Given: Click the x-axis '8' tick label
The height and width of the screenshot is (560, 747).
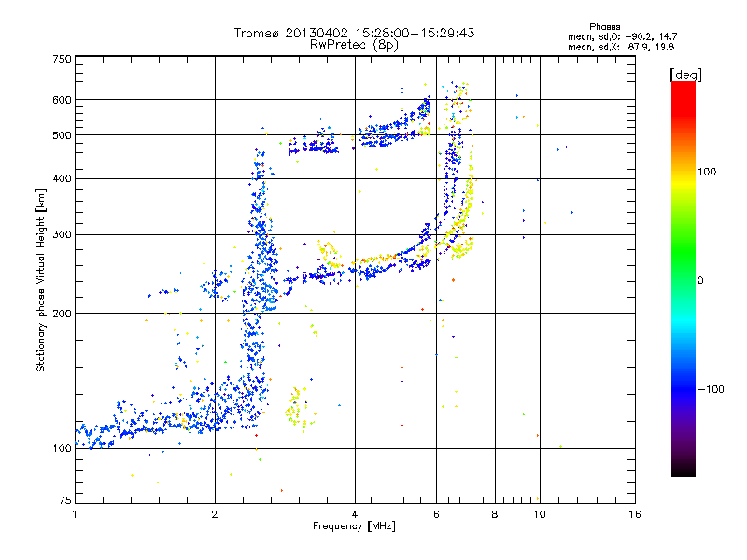Looking at the screenshot, I should pos(495,514).
